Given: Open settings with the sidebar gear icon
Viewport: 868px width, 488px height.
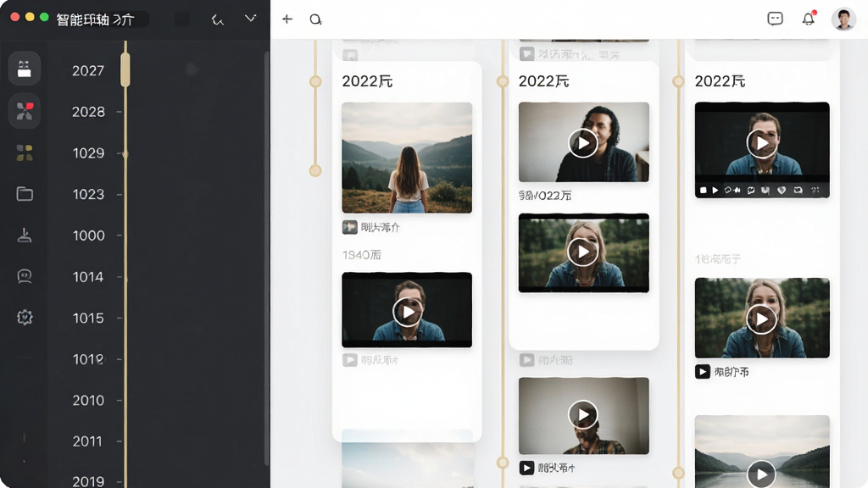Looking at the screenshot, I should coord(25,317).
